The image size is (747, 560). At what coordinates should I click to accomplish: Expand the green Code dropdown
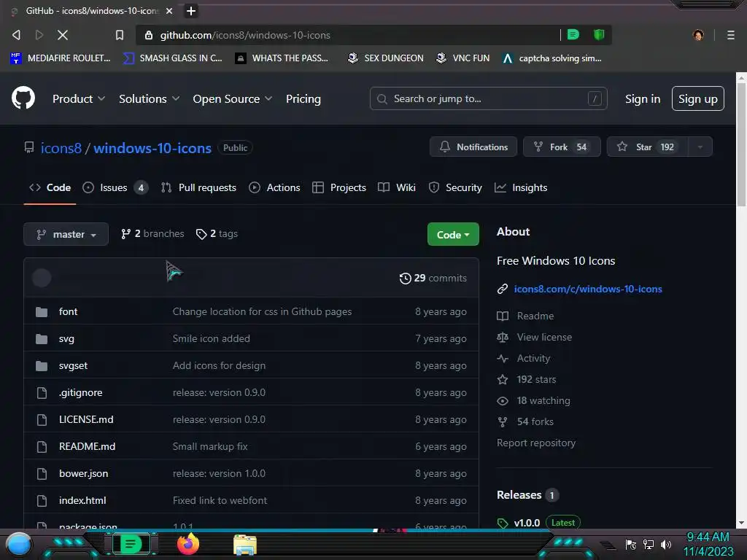pos(453,234)
